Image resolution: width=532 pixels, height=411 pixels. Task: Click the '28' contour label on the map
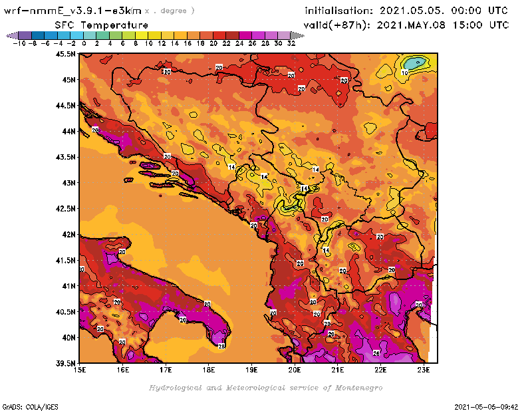click(x=221, y=346)
